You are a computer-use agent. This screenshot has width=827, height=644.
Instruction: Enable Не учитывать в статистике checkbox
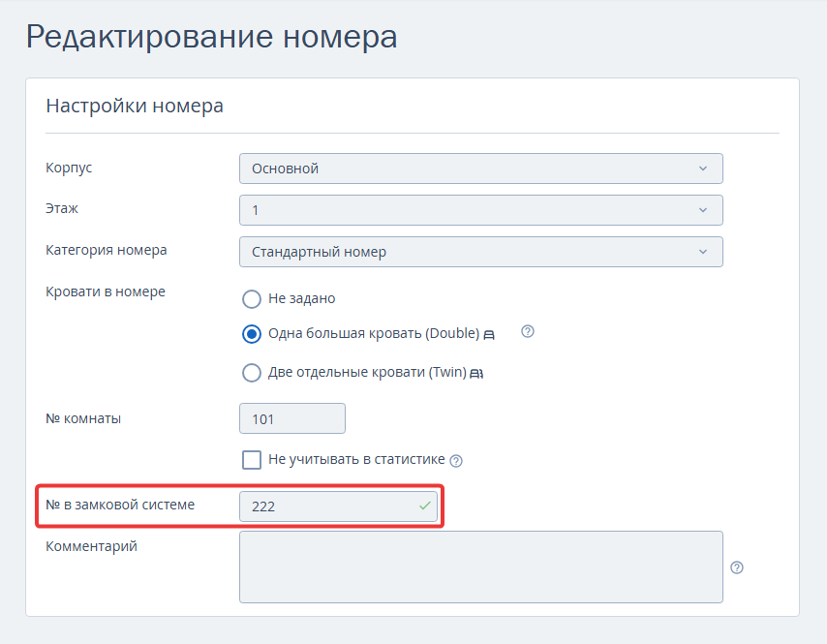(x=252, y=460)
